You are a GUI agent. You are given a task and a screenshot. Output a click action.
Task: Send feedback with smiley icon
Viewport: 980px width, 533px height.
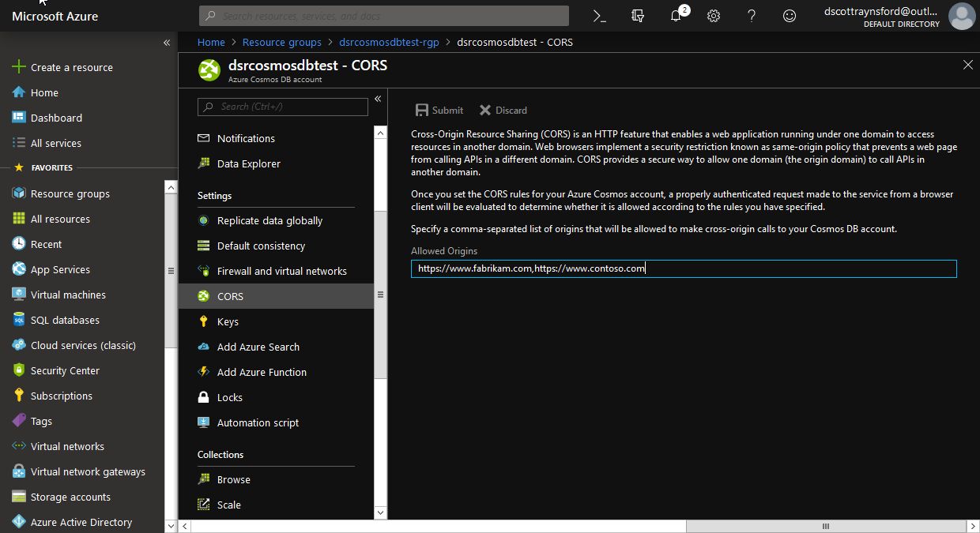[x=790, y=16]
